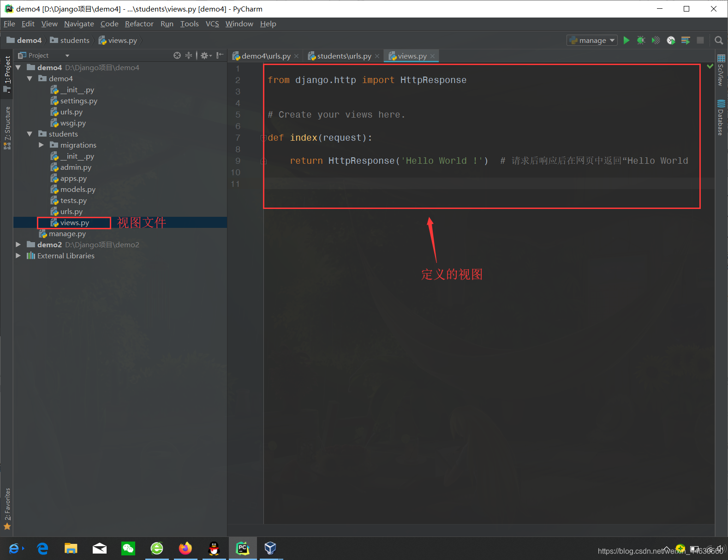Open the Project view selector dropdown
The width and height of the screenshot is (728, 560).
click(44, 55)
